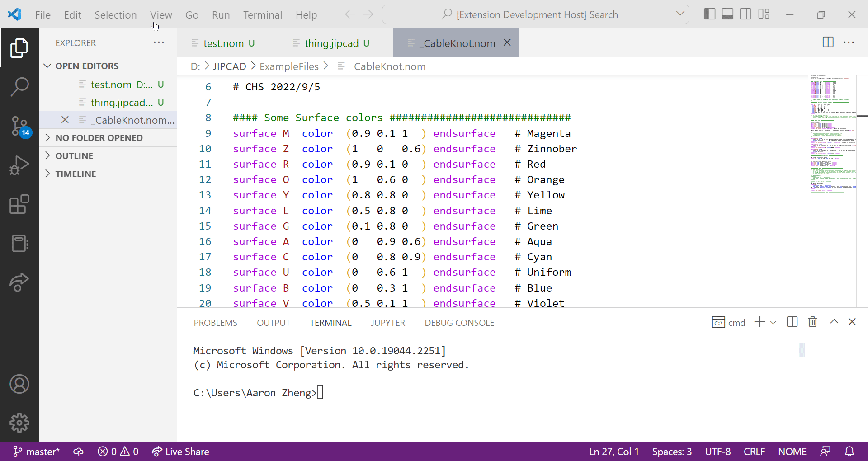Change end of line sequence CRLF
The width and height of the screenshot is (868, 461).
754,452
